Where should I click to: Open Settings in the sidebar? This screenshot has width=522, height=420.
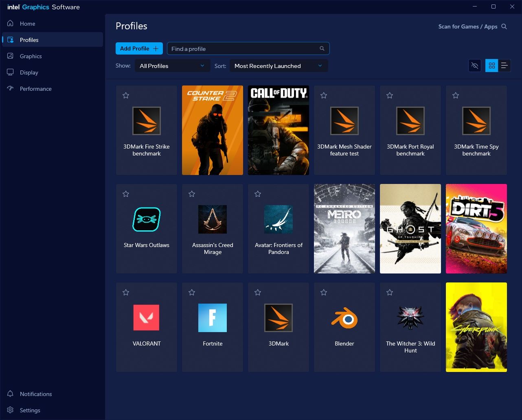point(53,410)
